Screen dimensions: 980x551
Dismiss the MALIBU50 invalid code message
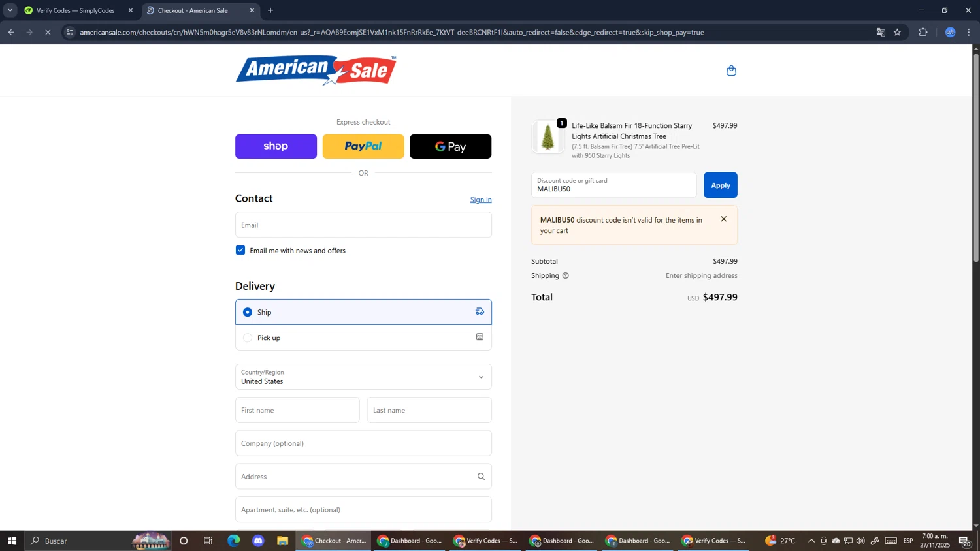pyautogui.click(x=723, y=219)
